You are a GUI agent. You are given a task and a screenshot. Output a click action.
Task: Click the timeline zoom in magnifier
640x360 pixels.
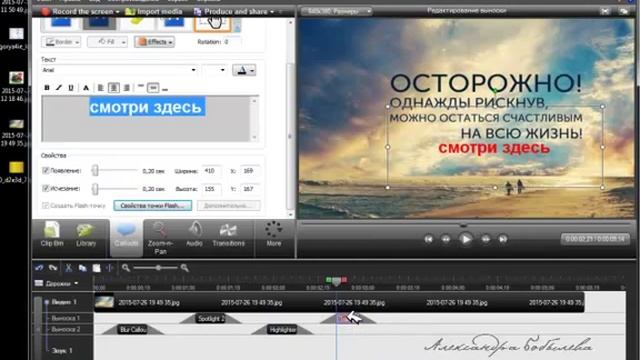(184, 268)
